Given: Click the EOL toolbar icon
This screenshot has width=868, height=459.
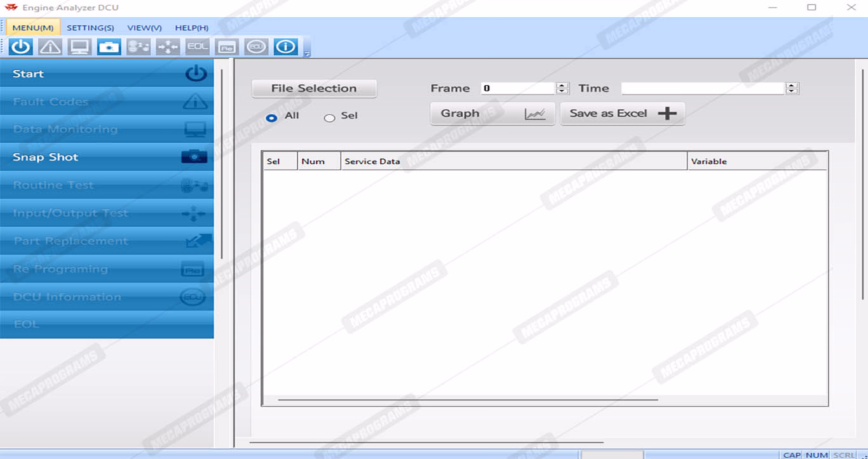Looking at the screenshot, I should click(198, 47).
